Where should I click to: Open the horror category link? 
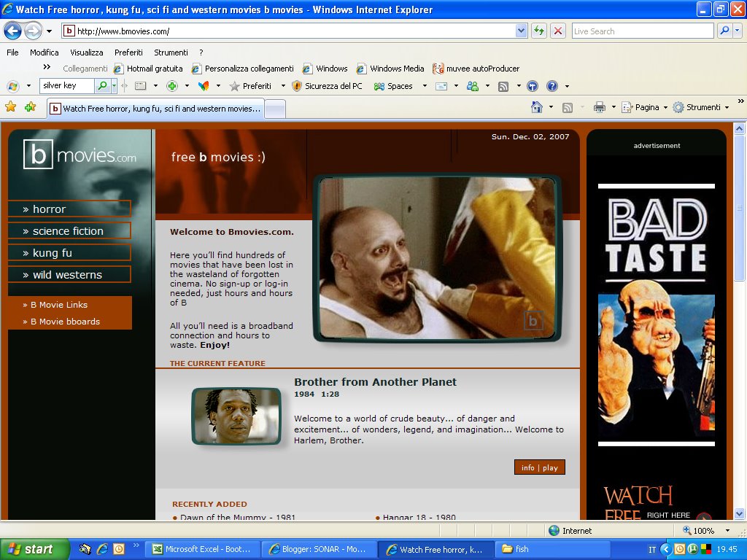(69, 209)
